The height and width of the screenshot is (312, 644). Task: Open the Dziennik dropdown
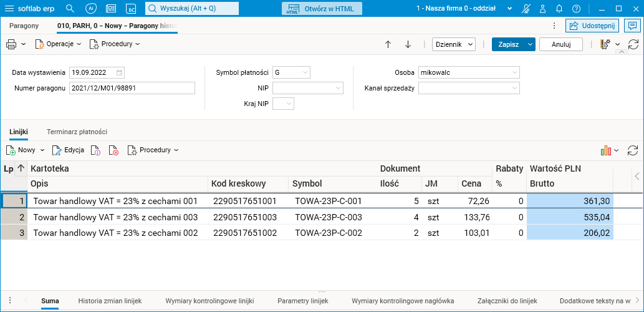(454, 44)
